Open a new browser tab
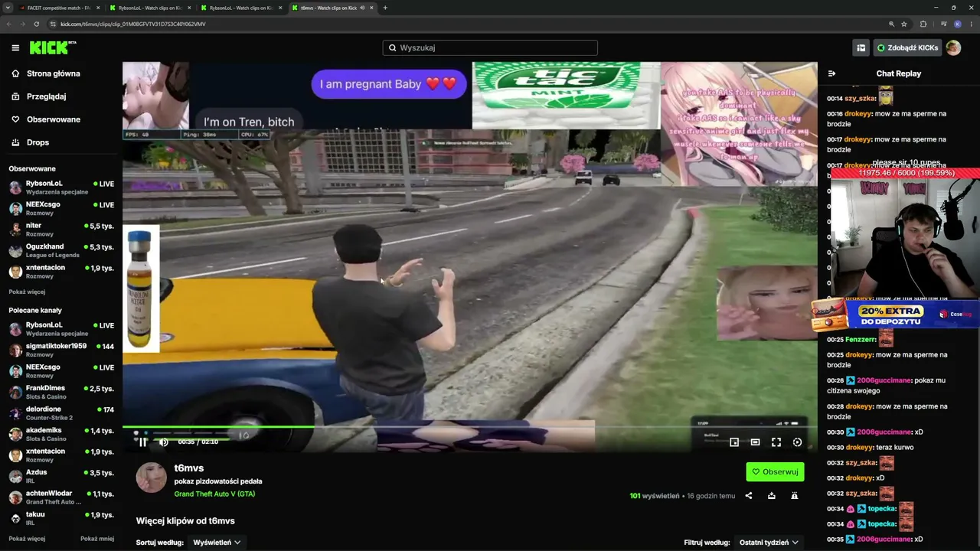Screen dimensions: 980x551 pos(385,8)
